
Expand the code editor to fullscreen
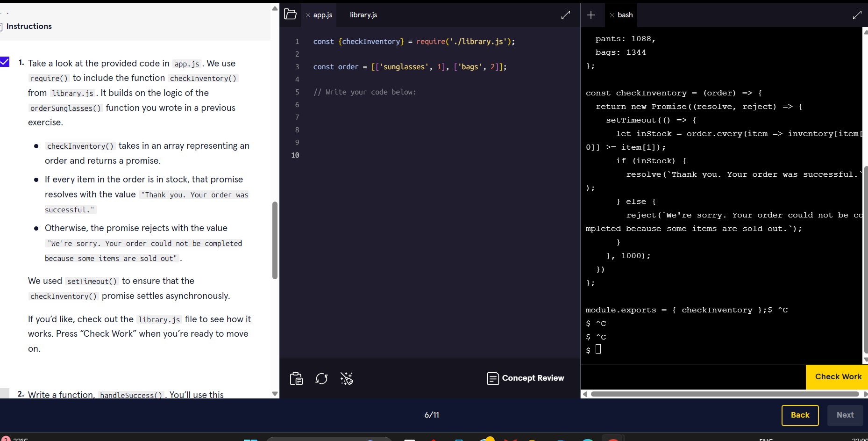pos(565,15)
